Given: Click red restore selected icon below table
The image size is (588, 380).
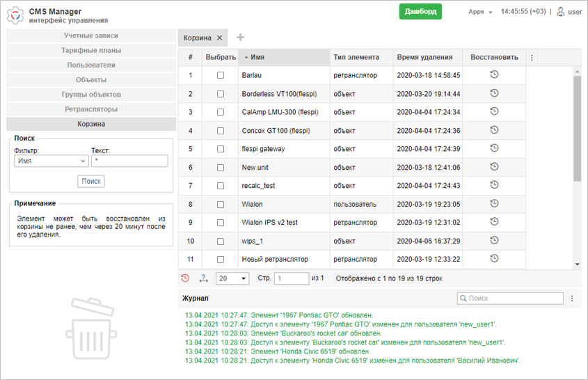Looking at the screenshot, I should (185, 278).
